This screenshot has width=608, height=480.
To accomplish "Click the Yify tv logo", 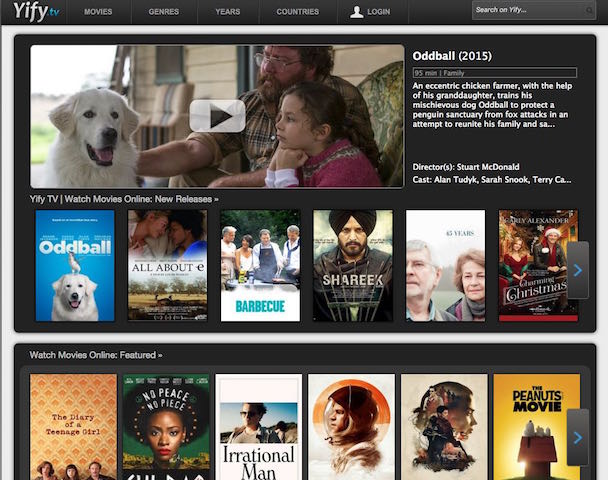I will point(36,11).
